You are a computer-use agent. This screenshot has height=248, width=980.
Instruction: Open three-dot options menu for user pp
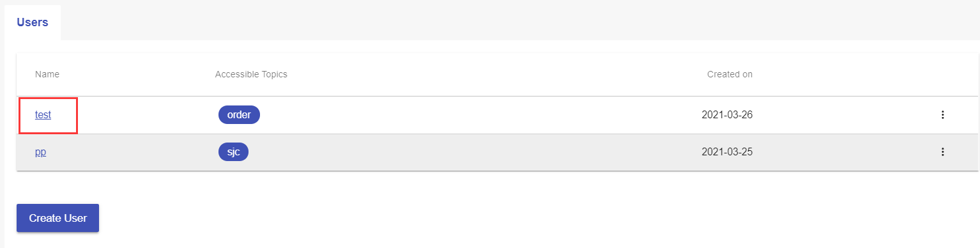pyautogui.click(x=942, y=152)
